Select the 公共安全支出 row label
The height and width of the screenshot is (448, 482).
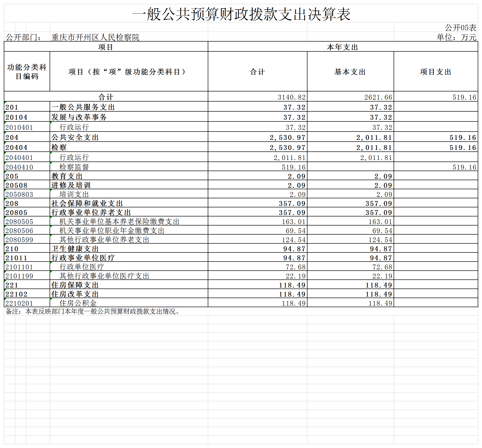coord(75,137)
